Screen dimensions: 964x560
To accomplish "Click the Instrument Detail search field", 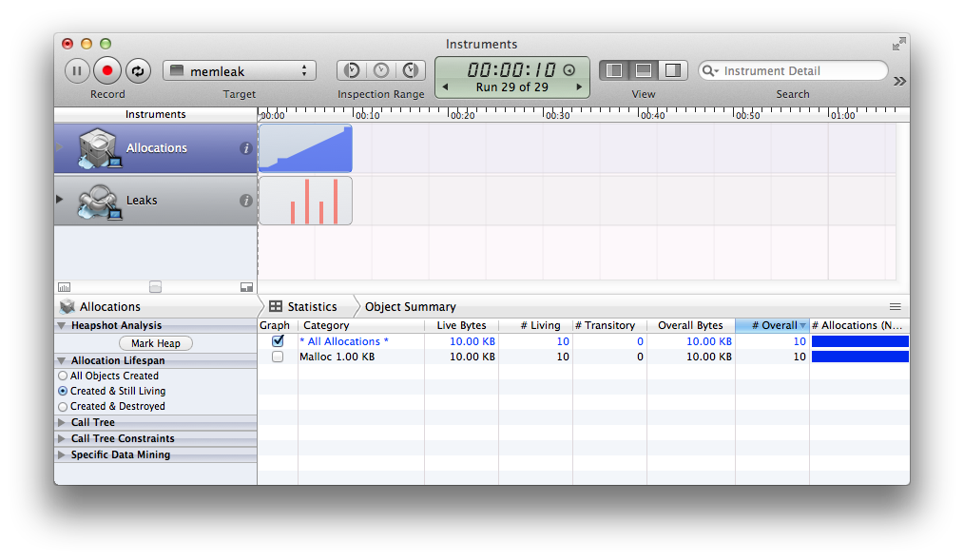I will tap(793, 70).
